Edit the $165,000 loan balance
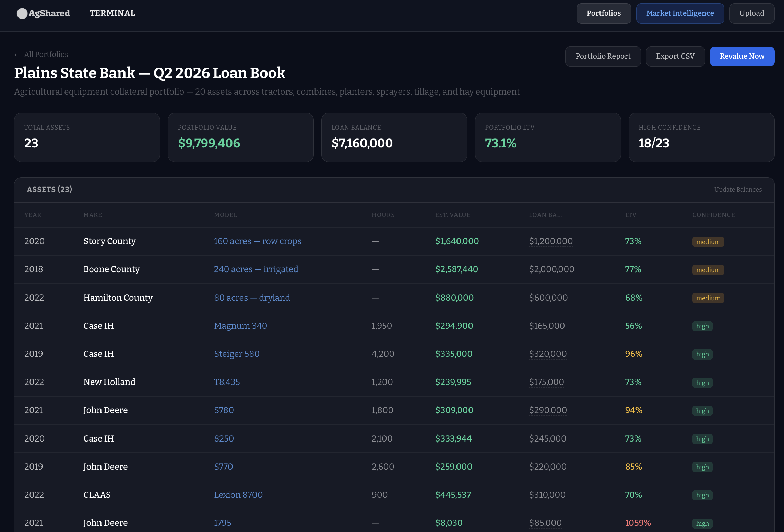Image resolution: width=784 pixels, height=532 pixels. click(x=547, y=326)
